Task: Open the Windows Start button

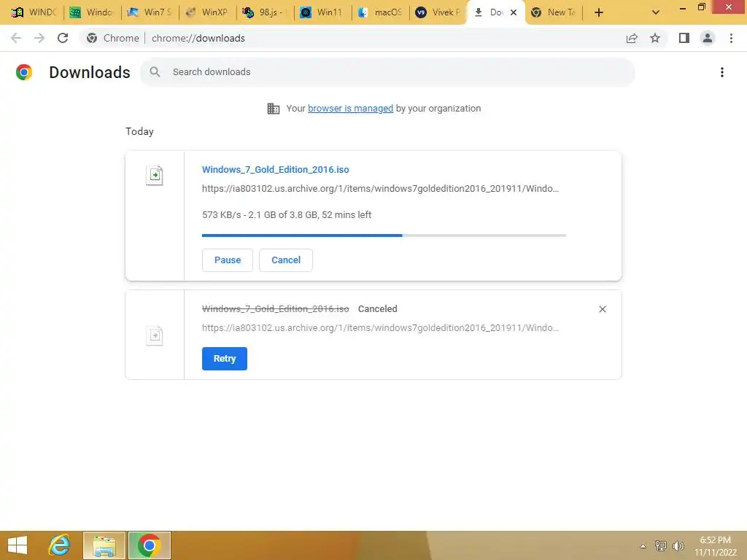Action: coord(18,545)
